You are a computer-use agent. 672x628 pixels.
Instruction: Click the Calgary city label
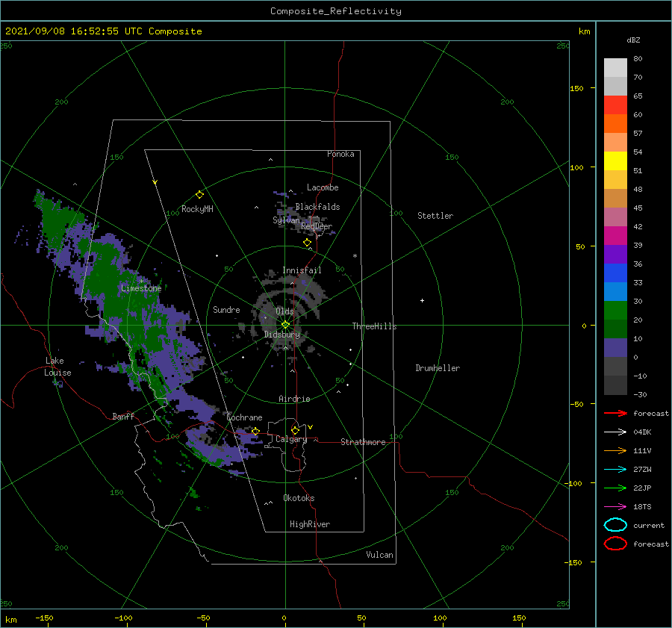[291, 439]
